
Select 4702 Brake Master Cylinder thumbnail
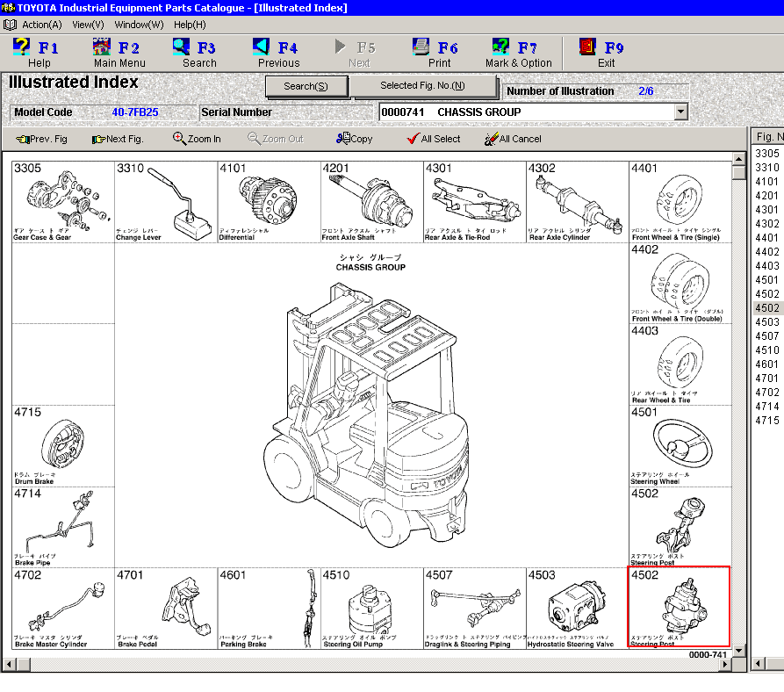click(63, 609)
